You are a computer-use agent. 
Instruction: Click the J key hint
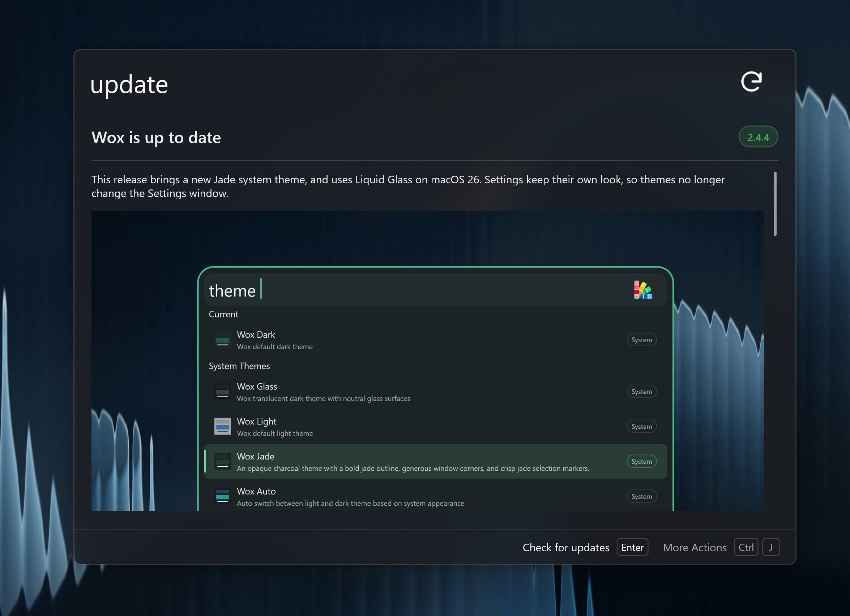(x=771, y=547)
